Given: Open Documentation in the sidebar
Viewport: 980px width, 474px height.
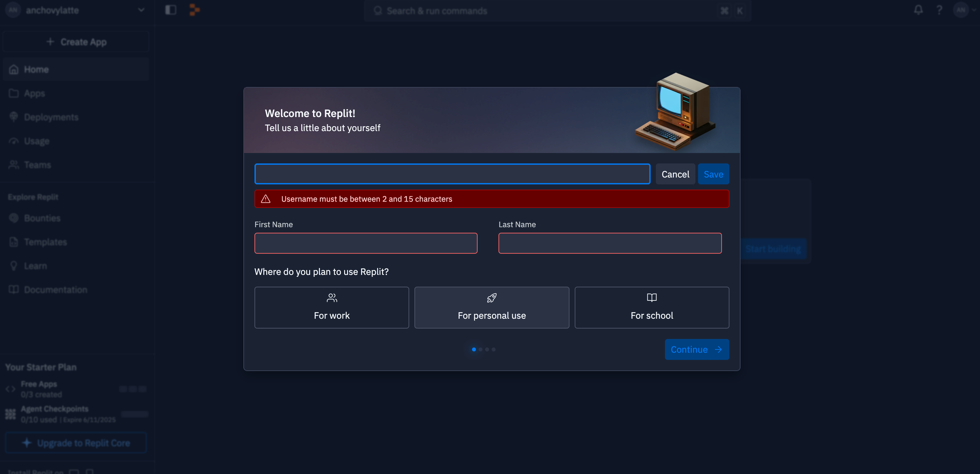Looking at the screenshot, I should [76, 290].
